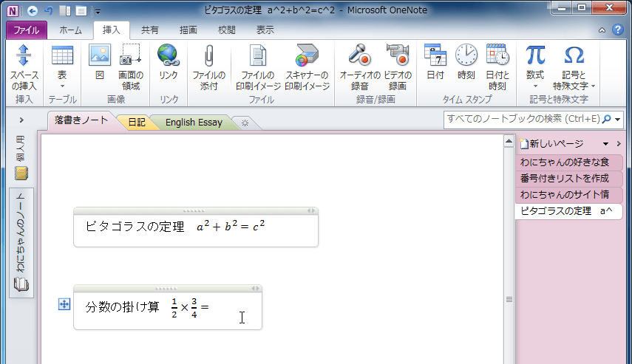This screenshot has height=364, width=632.
Task: Start video recording with the camera icon
Action: [398, 55]
